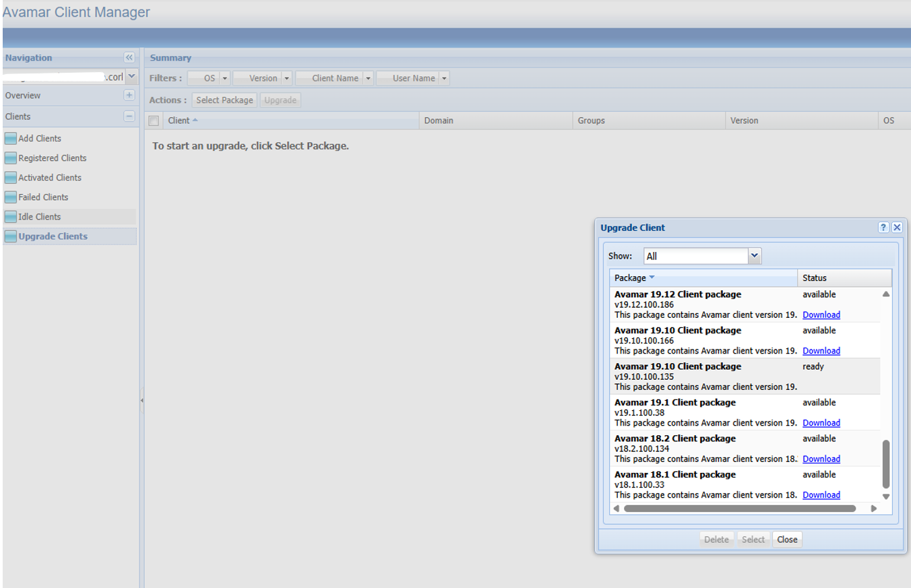Collapse the Clients section
The image size is (911, 588).
pos(128,116)
